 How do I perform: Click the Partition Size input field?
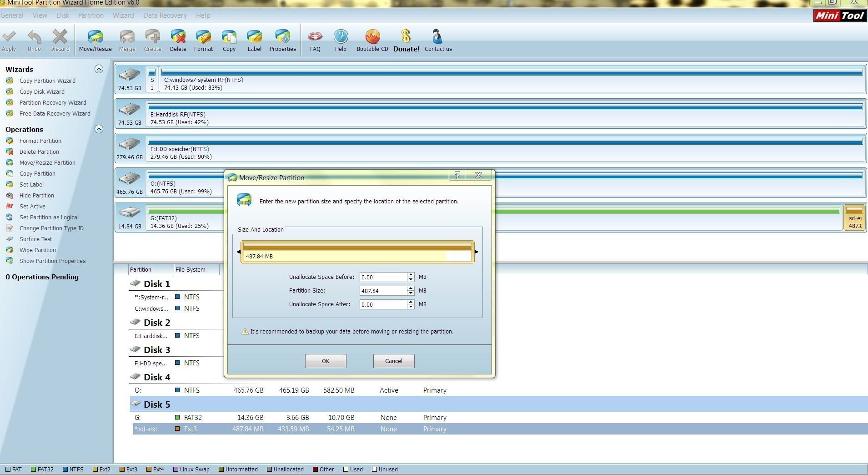[383, 291]
